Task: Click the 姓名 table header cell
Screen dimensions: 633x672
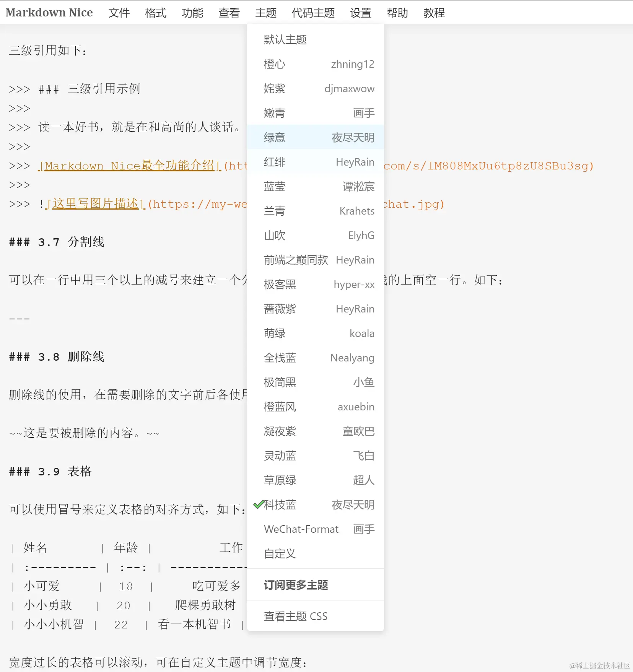Action: 35,548
